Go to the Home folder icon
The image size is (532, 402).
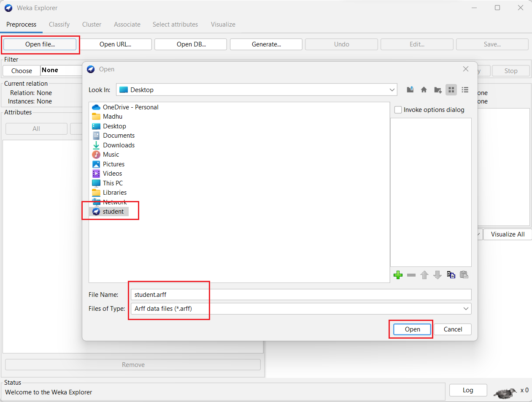[x=424, y=90]
